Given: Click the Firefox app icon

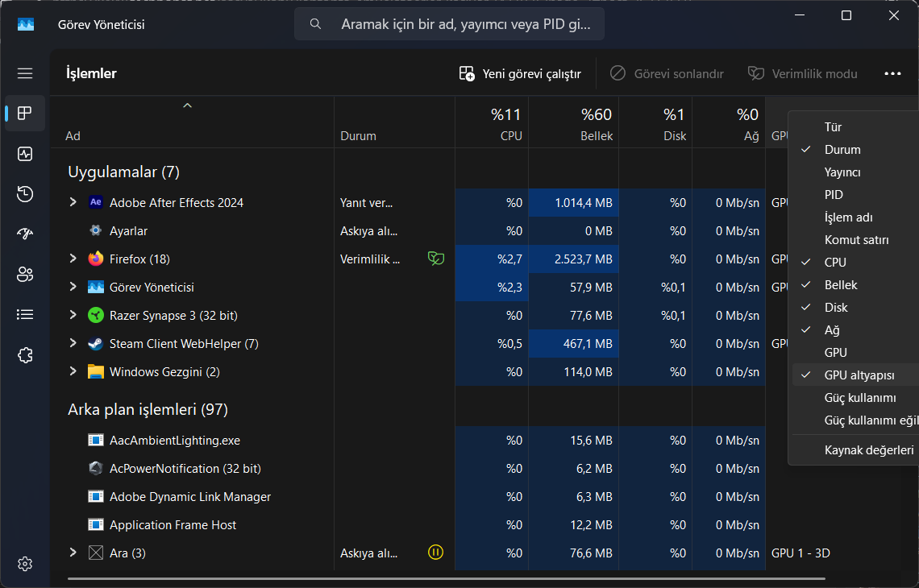Looking at the screenshot, I should coord(96,259).
